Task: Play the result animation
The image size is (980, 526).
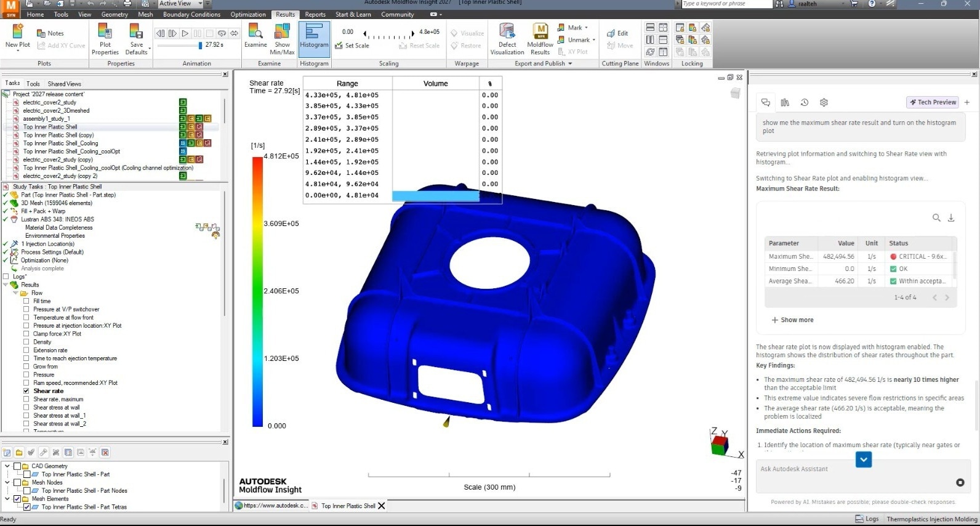Action: coord(185,33)
